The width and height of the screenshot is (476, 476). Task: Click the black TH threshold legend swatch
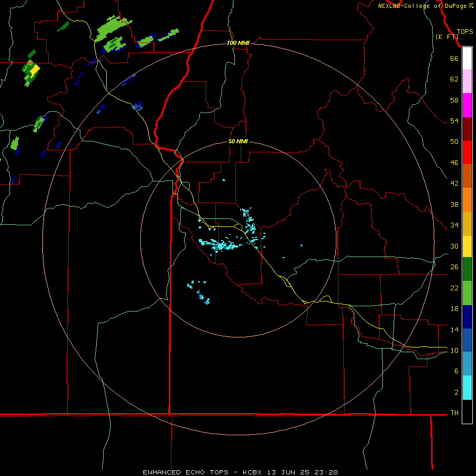pos(467,411)
